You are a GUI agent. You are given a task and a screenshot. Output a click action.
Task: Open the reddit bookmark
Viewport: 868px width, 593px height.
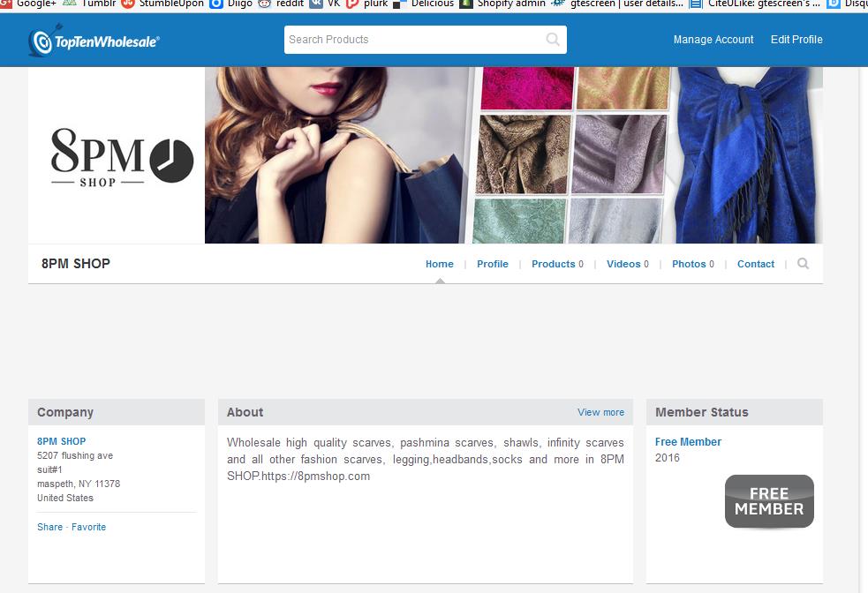[281, 4]
